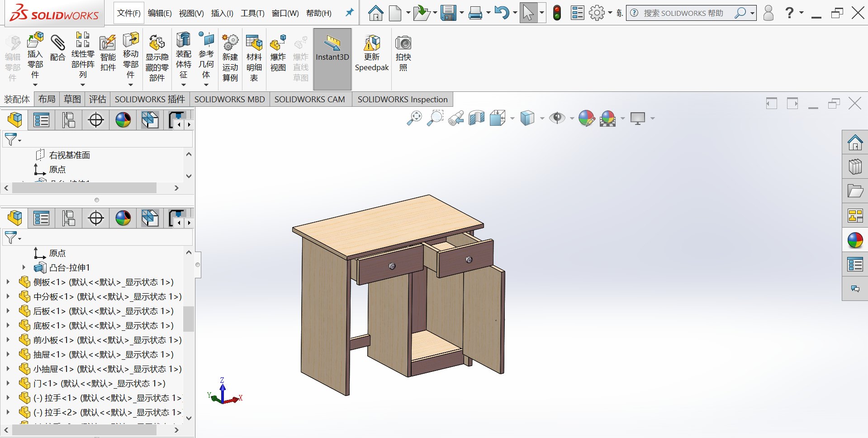
Task: Switch to SOLIDWORKS Inspection tab
Action: tap(402, 99)
